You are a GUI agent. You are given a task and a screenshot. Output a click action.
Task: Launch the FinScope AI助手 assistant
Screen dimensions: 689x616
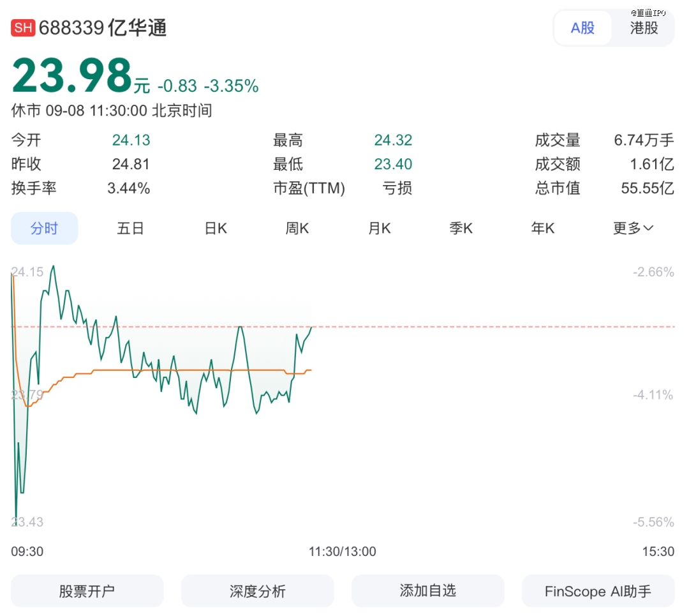[x=598, y=591]
